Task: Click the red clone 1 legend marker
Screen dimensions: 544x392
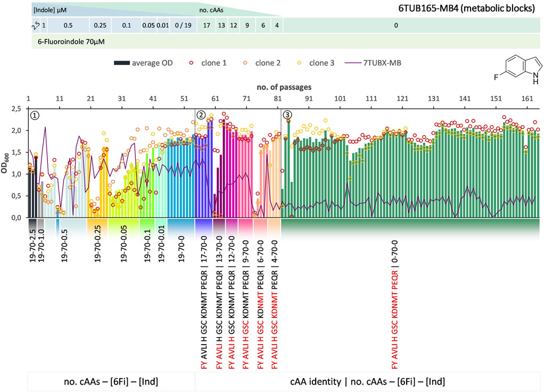Action: [x=191, y=63]
